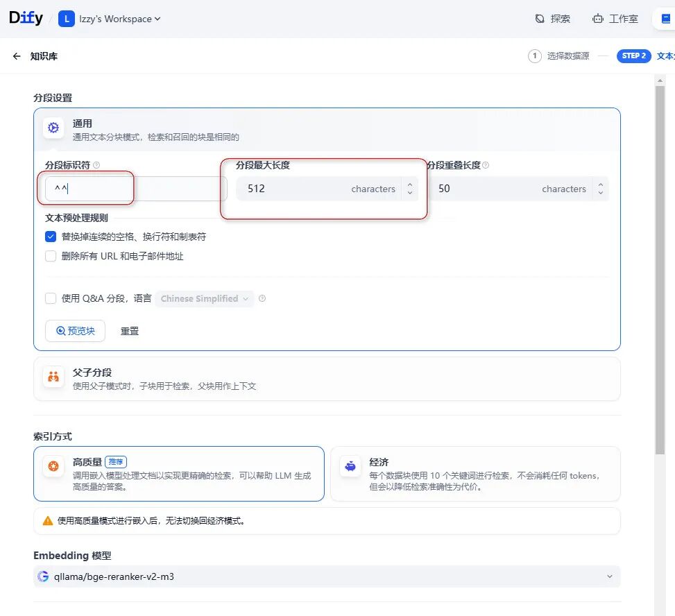Click the Dify logo
This screenshot has height=616, width=675.
click(26, 18)
